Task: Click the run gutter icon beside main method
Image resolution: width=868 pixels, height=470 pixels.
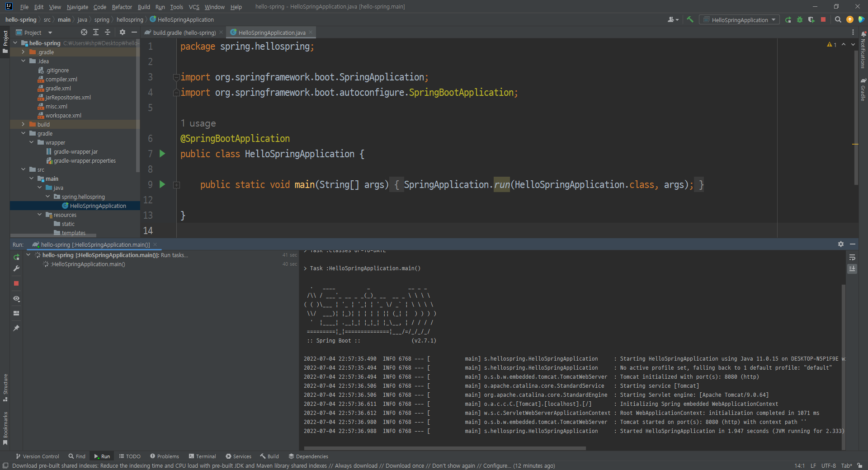Action: click(x=162, y=184)
